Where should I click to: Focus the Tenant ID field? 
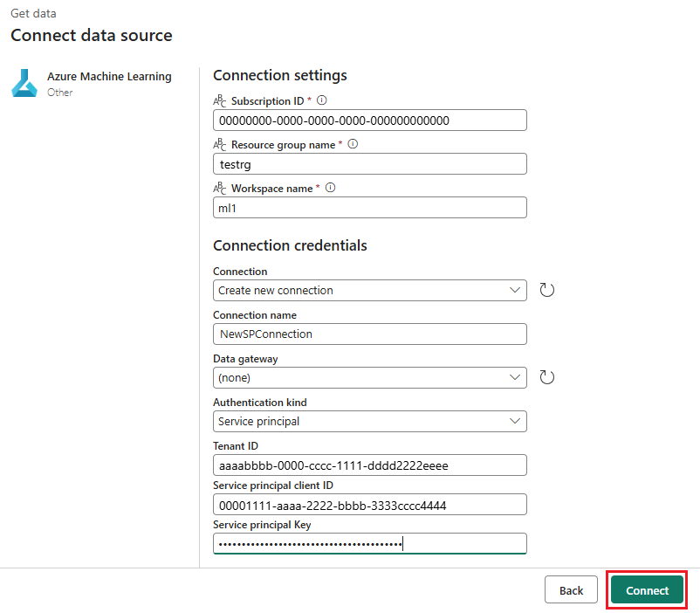coord(370,465)
